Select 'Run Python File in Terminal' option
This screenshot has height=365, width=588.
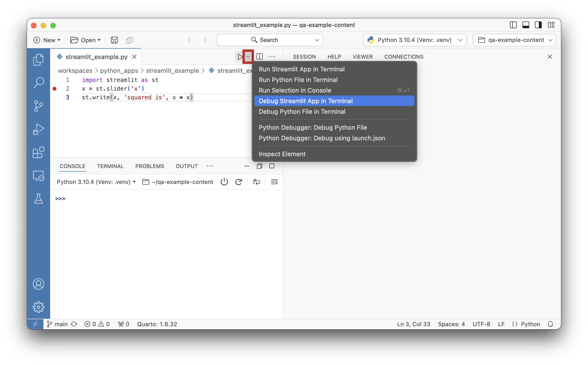click(298, 80)
